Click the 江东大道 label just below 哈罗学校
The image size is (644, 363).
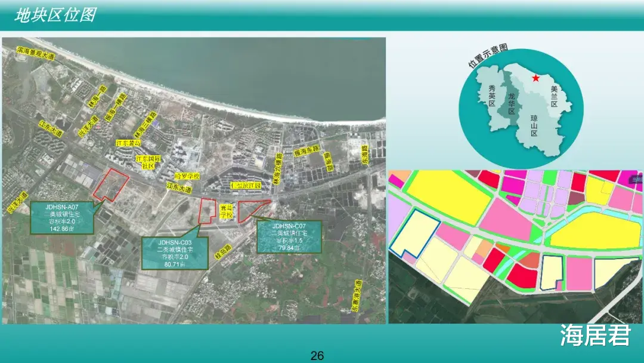tap(179, 187)
